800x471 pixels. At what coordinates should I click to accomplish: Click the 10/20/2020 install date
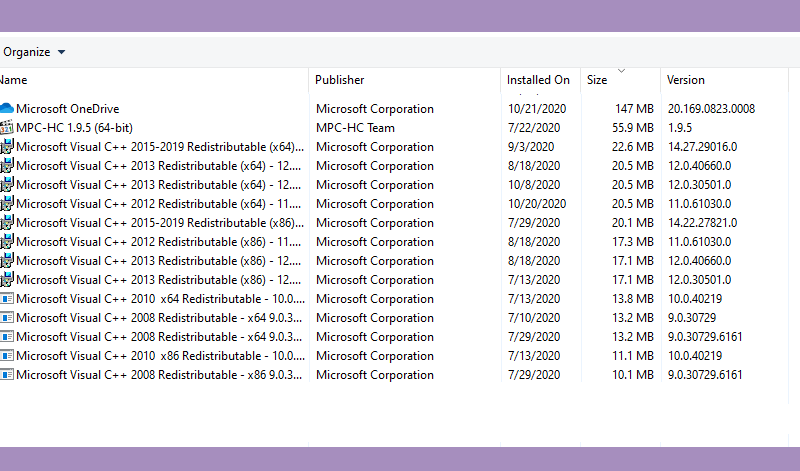click(537, 204)
